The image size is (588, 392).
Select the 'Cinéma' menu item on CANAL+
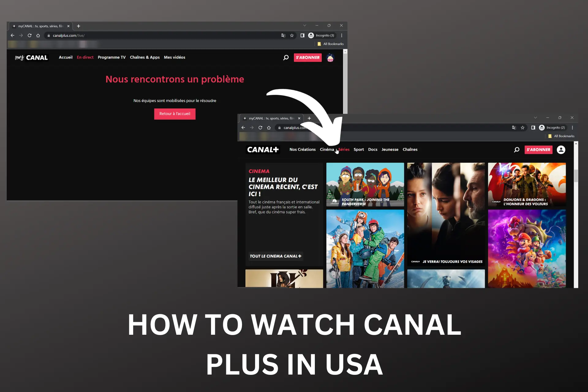pyautogui.click(x=326, y=149)
